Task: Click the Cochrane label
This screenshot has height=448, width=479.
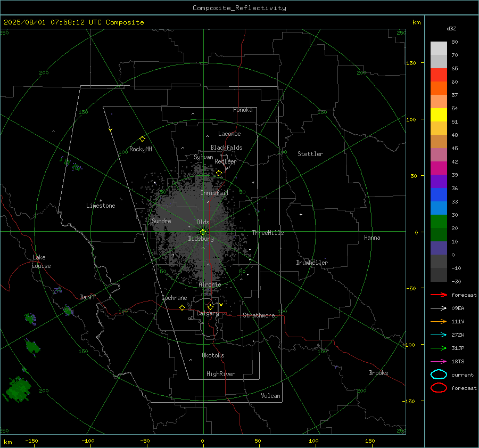Action: tap(174, 298)
